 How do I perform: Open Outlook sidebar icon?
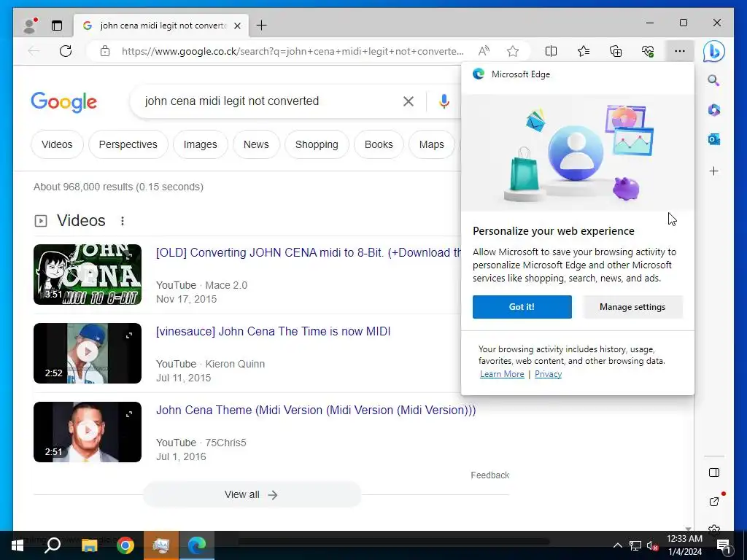713,139
